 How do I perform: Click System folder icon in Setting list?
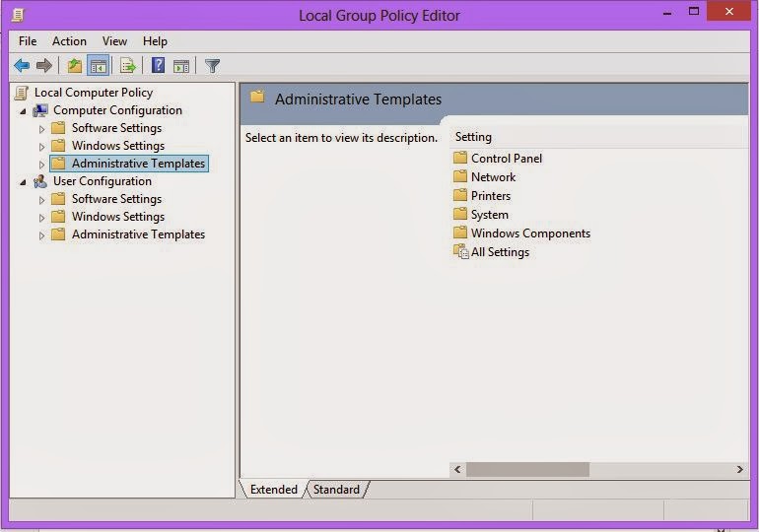460,214
